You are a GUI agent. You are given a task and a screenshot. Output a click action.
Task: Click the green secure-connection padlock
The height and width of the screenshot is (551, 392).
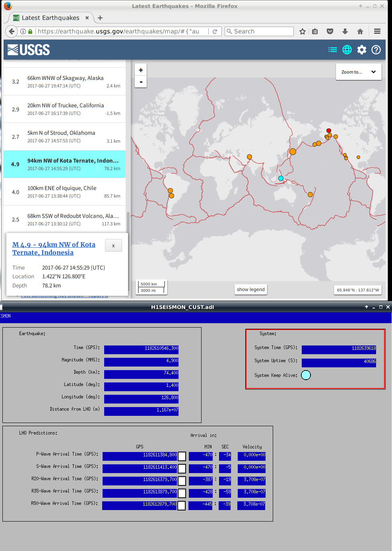[x=30, y=31]
